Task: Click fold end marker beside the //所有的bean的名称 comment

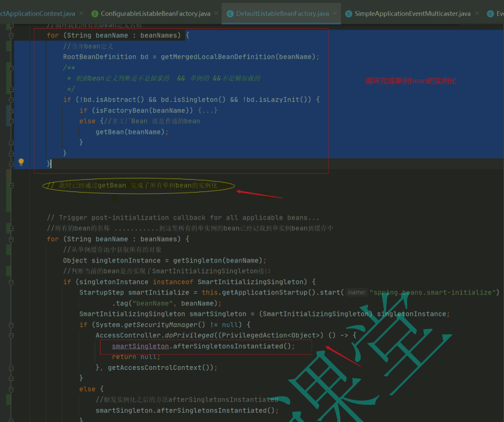Action: (x=11, y=228)
